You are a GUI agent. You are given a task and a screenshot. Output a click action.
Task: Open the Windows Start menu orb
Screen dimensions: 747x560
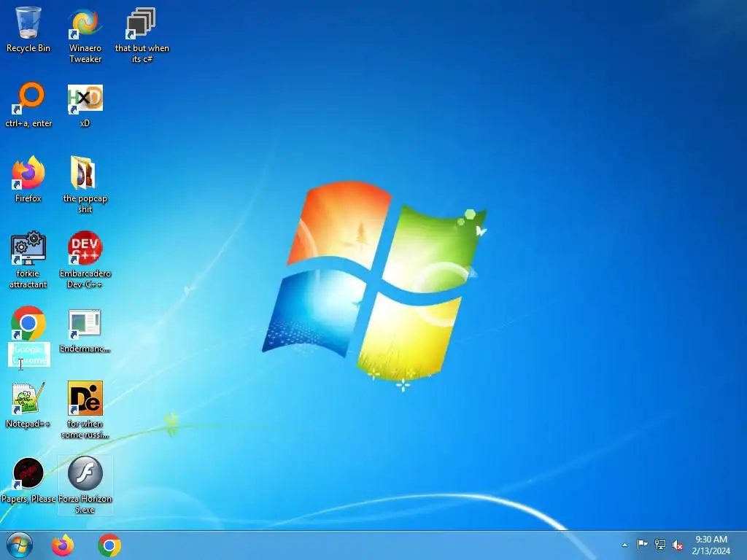click(20, 545)
